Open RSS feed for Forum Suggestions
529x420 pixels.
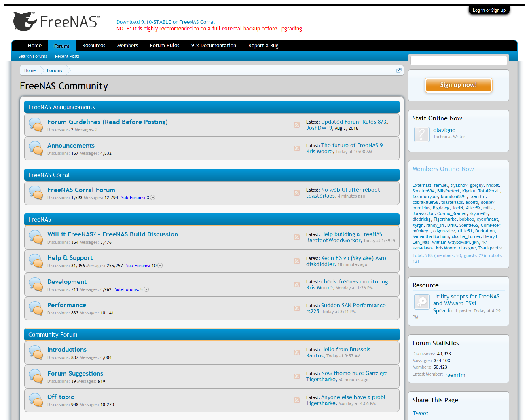click(x=297, y=376)
